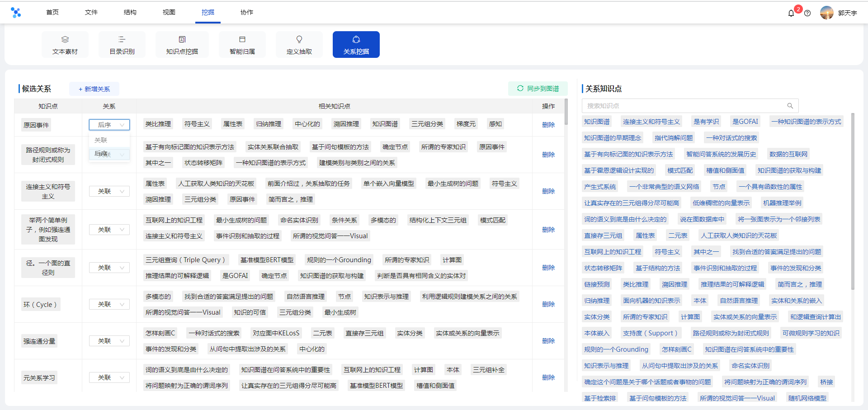Open relation dropdown for 强连通分量
Screen dimensions: 868x410
coord(109,341)
